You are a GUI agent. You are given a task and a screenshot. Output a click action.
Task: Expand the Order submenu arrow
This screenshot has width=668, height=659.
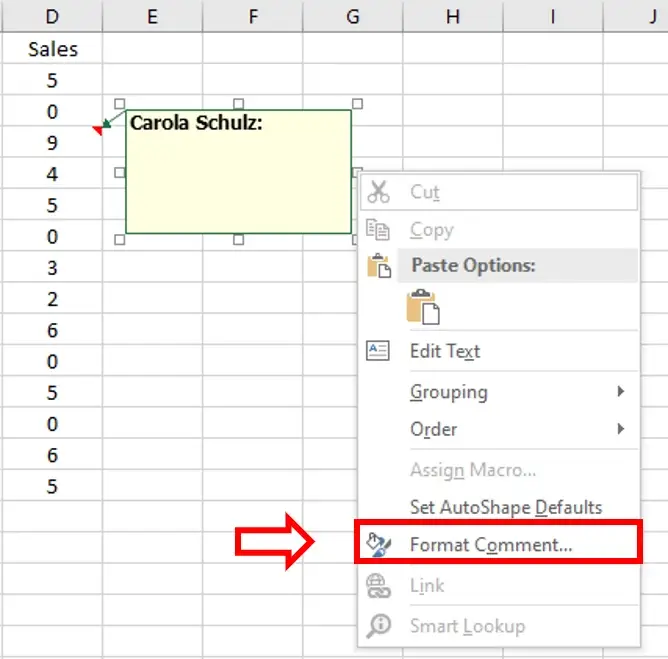pos(621,429)
